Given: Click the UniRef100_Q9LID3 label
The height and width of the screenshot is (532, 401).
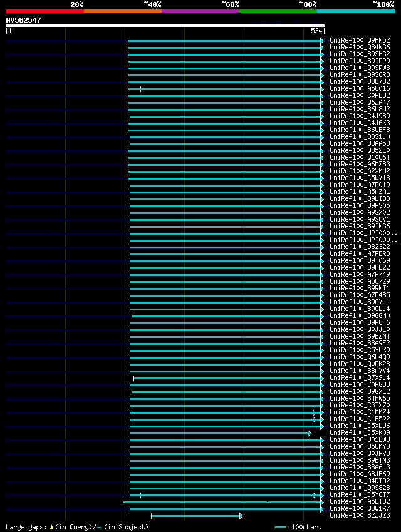Looking at the screenshot, I should pyautogui.click(x=360, y=198).
